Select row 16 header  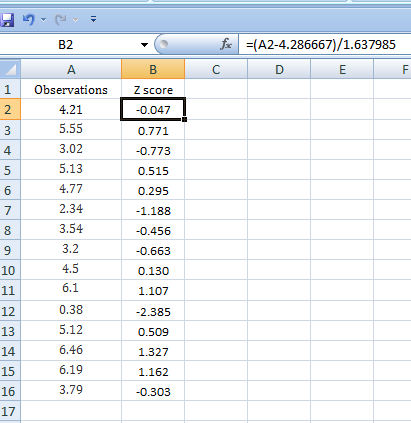pos(10,391)
